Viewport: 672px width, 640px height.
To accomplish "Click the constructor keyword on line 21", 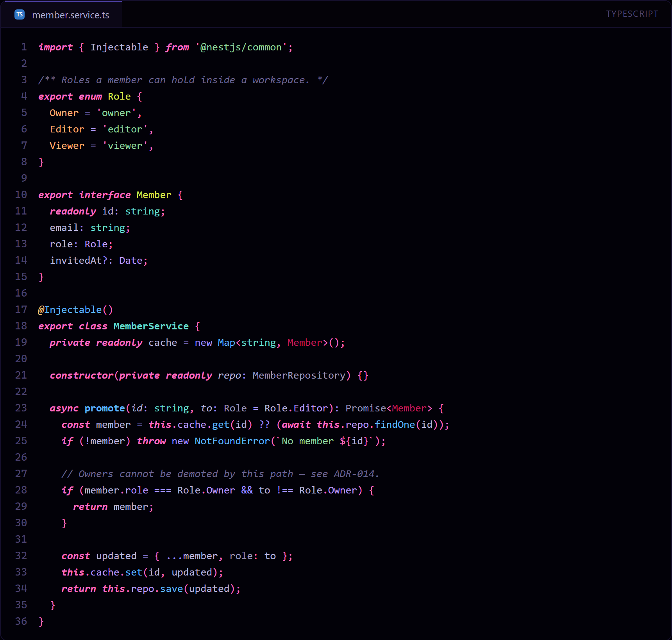I will (x=81, y=375).
